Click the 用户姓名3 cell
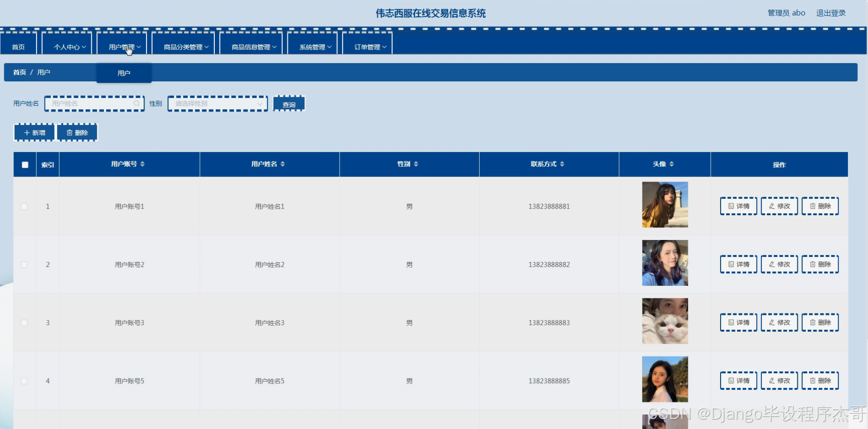 tap(270, 323)
